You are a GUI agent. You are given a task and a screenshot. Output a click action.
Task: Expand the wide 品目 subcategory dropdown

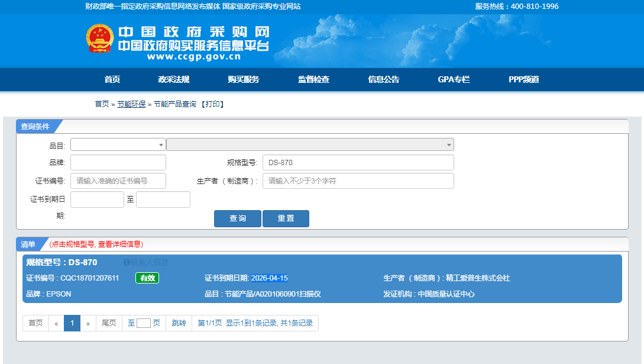pos(310,144)
